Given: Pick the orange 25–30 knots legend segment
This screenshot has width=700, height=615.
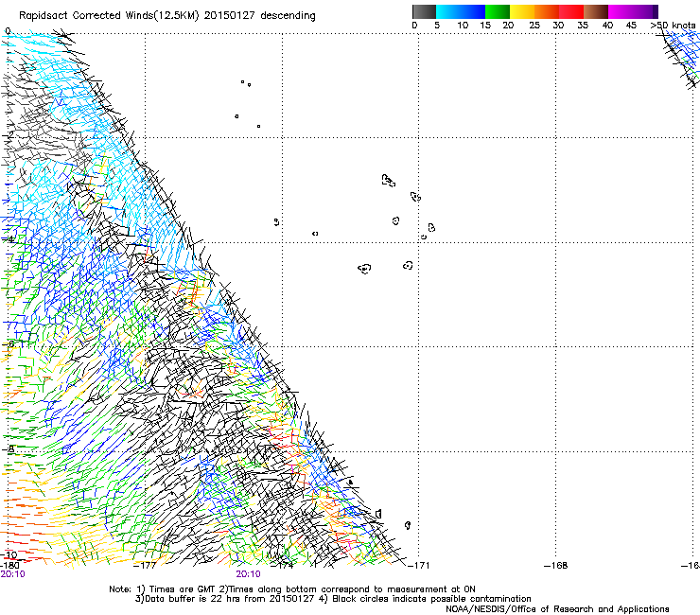Looking at the screenshot, I should 547,11.
